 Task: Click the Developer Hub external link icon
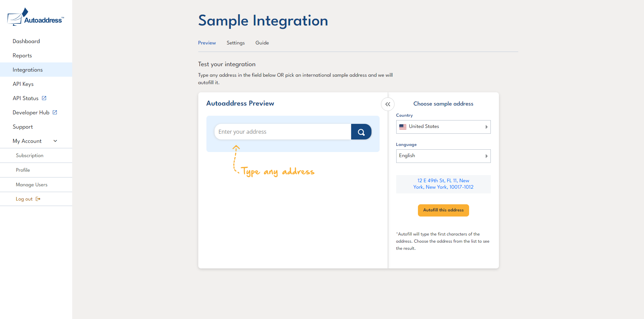tap(55, 112)
